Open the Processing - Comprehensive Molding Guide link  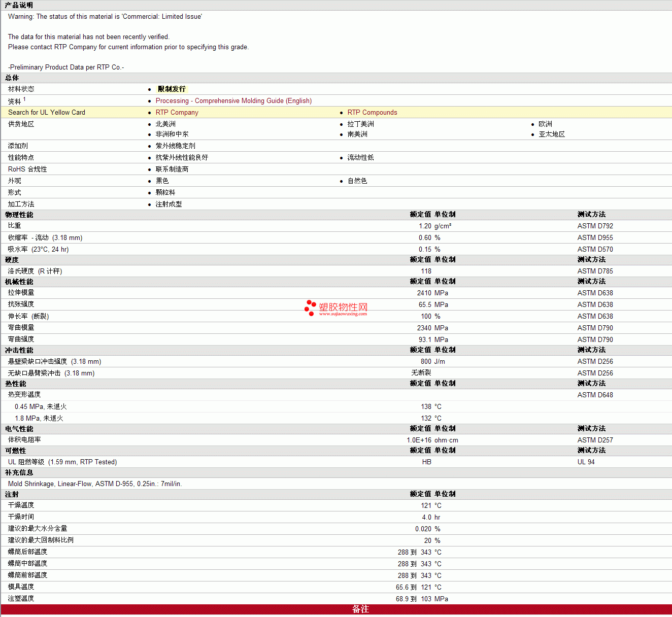[233, 101]
